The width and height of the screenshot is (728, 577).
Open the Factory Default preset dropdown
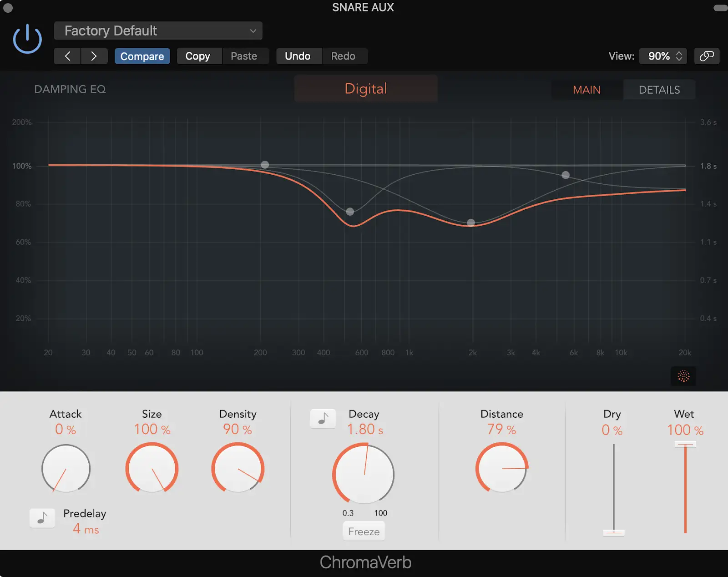158,31
